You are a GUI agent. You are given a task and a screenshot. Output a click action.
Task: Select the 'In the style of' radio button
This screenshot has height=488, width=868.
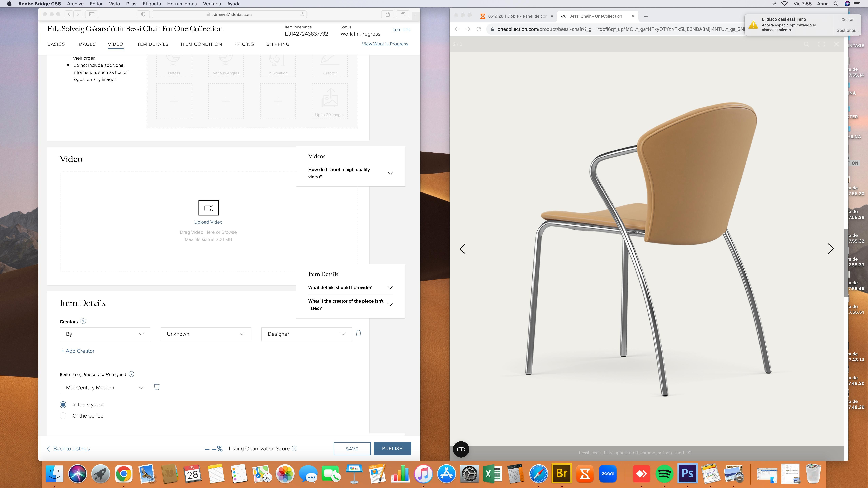pos(63,404)
